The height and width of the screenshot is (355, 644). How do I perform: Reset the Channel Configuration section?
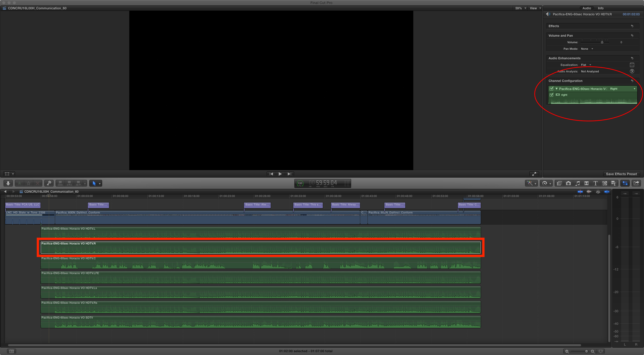[x=632, y=81]
